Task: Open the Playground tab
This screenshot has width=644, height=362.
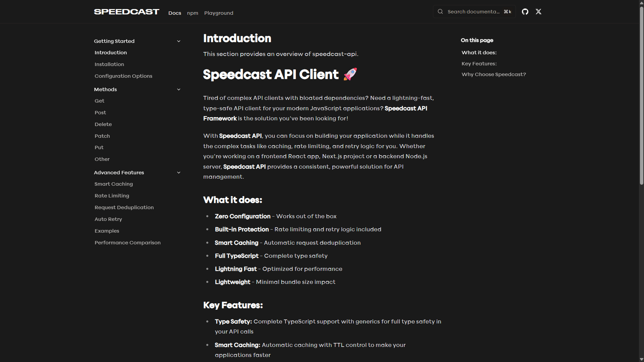Action: coord(219,13)
